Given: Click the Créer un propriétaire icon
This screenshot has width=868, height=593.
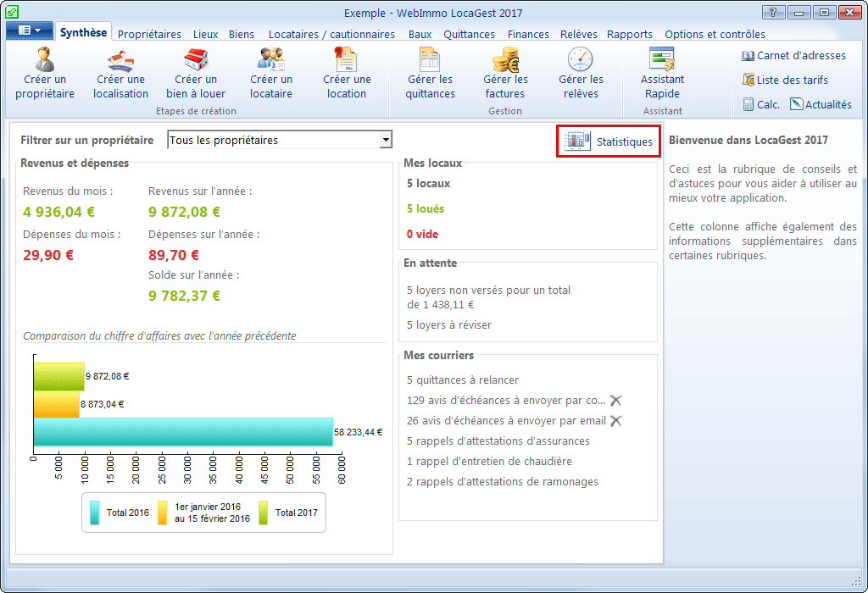Looking at the screenshot, I should coord(45,59).
